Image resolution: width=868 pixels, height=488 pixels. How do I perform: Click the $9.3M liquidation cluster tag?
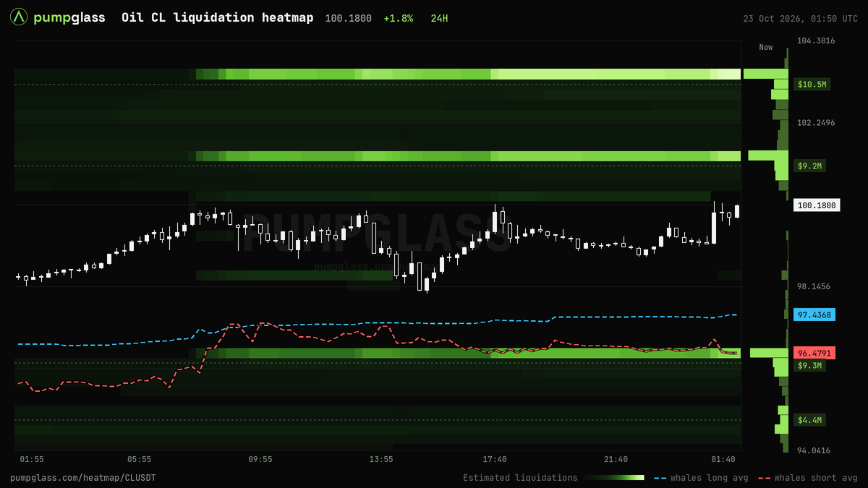[x=809, y=366]
